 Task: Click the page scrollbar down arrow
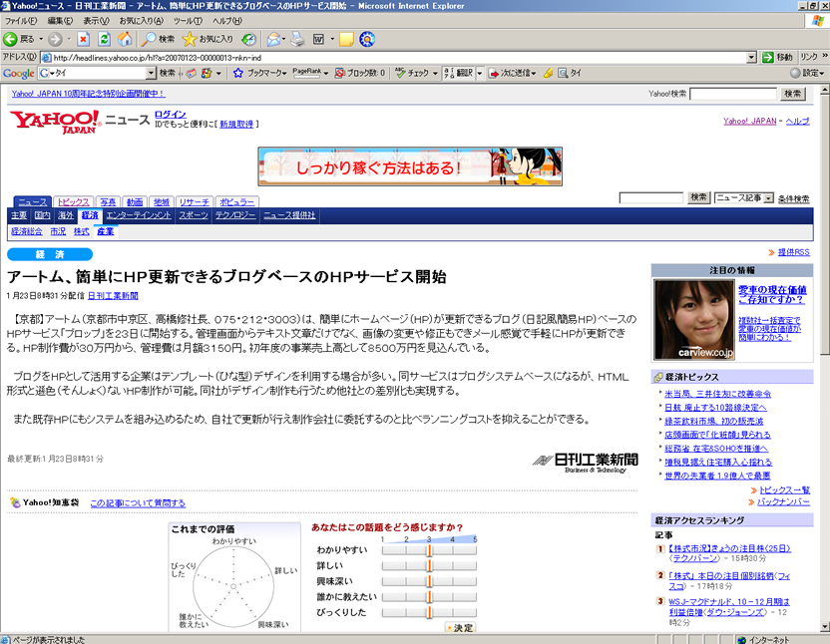point(825,627)
